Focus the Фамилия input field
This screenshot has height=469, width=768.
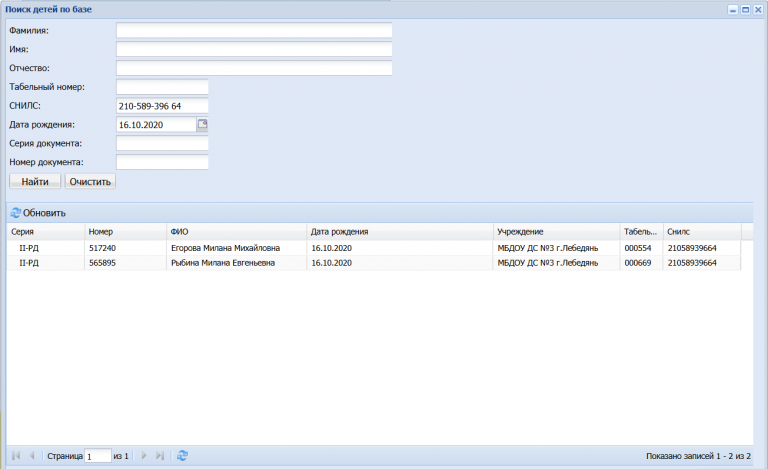coord(254,30)
